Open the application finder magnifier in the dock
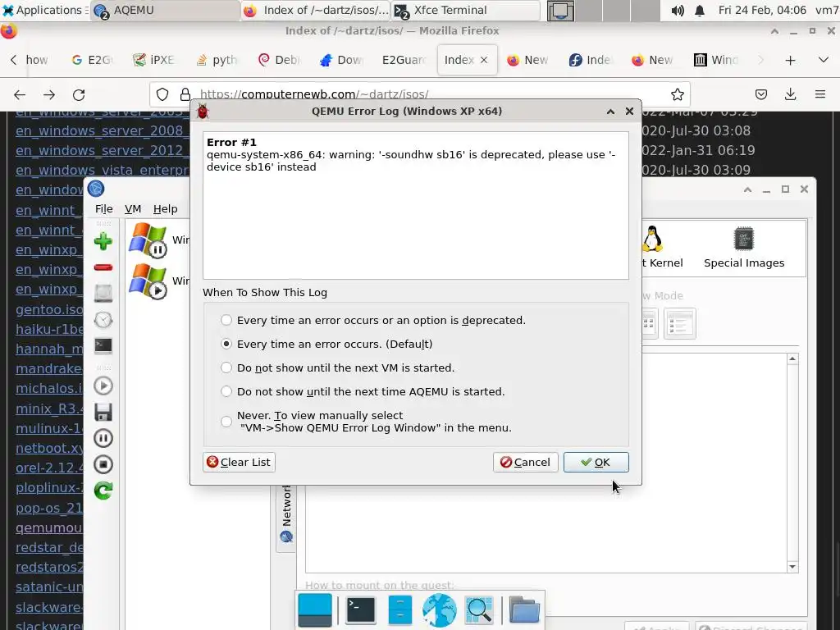 [479, 610]
